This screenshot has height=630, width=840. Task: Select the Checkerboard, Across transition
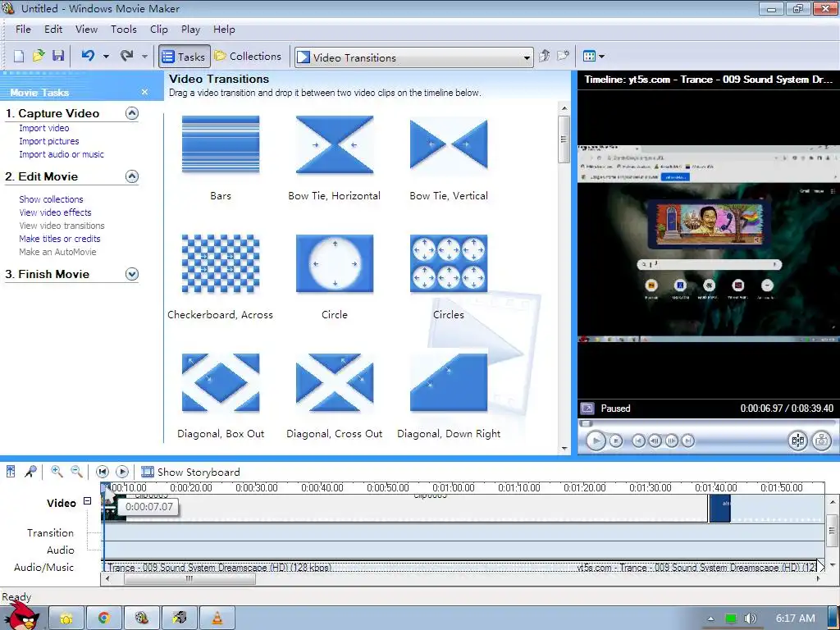[x=221, y=263]
